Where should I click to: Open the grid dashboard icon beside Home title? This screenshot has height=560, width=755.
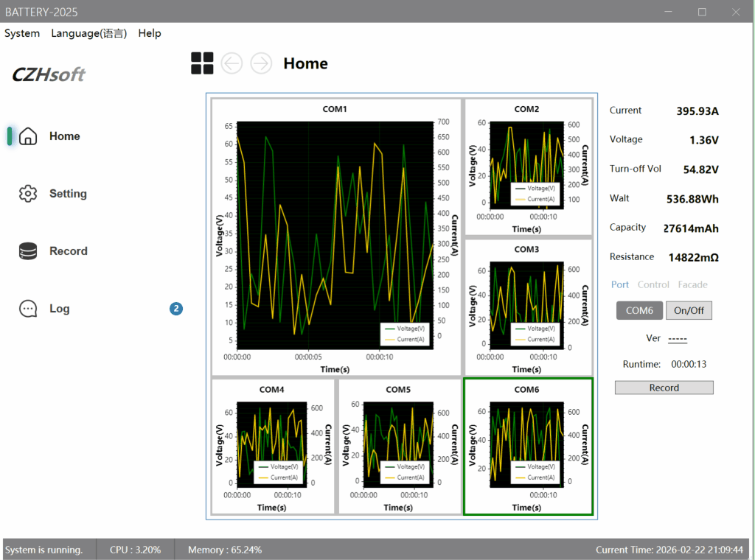point(202,63)
